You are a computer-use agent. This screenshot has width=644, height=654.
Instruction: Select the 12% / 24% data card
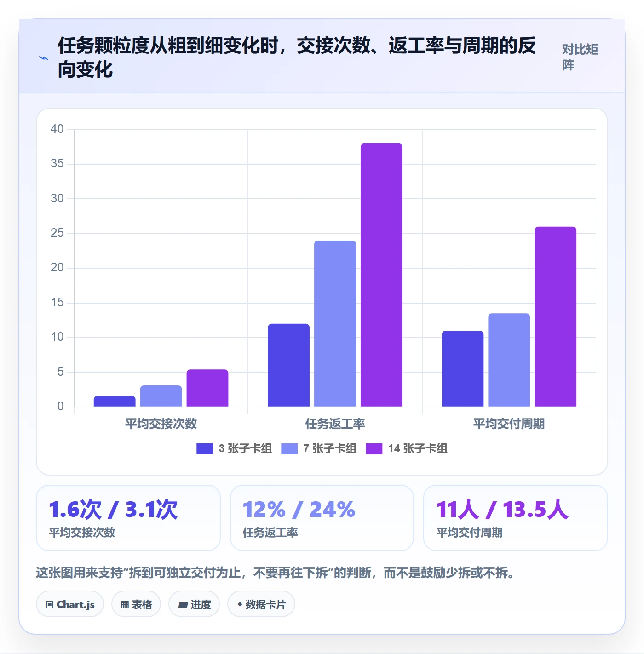point(322,518)
